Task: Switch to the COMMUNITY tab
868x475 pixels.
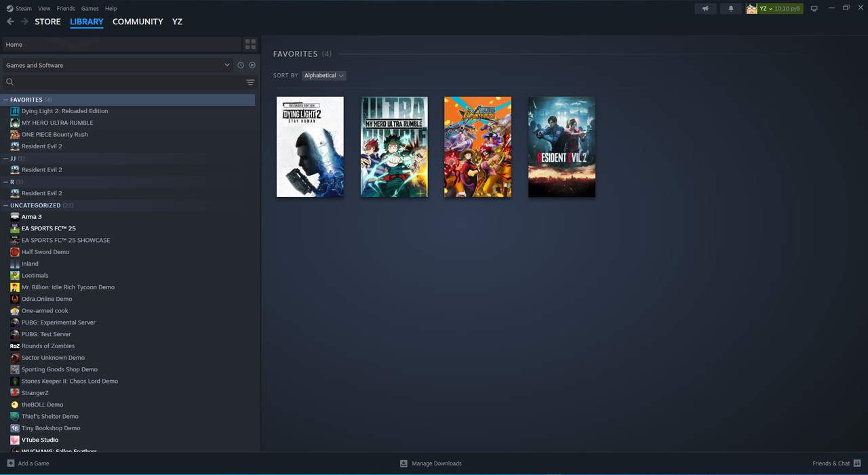Action: coord(138,22)
